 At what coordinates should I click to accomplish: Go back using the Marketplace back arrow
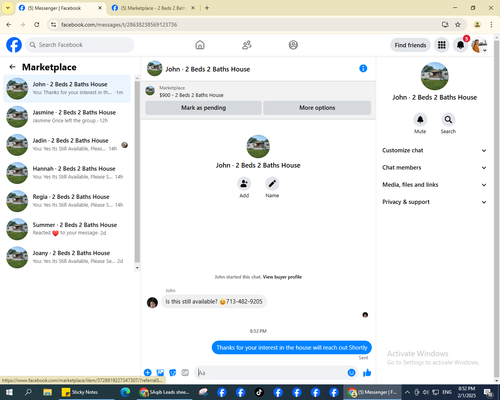(x=12, y=67)
